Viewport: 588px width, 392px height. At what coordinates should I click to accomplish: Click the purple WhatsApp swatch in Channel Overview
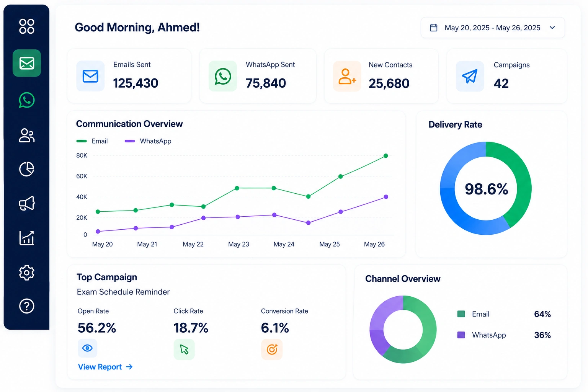461,335
